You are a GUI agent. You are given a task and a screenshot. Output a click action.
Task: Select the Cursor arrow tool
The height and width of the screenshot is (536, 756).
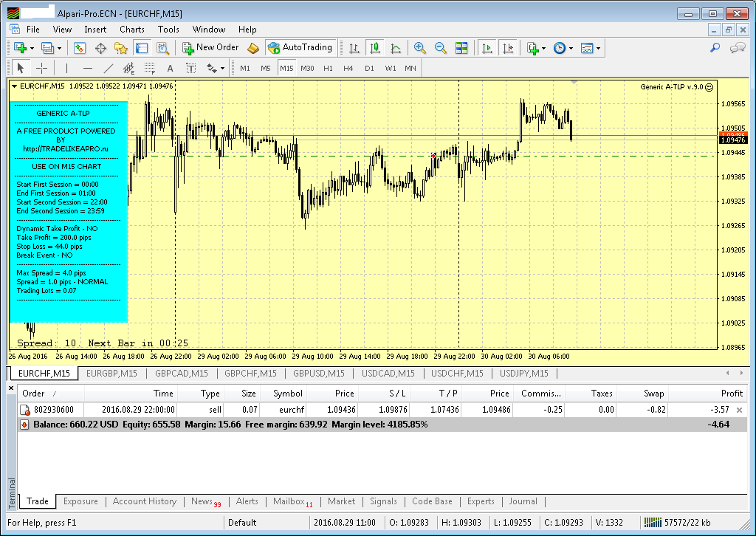tap(20, 68)
